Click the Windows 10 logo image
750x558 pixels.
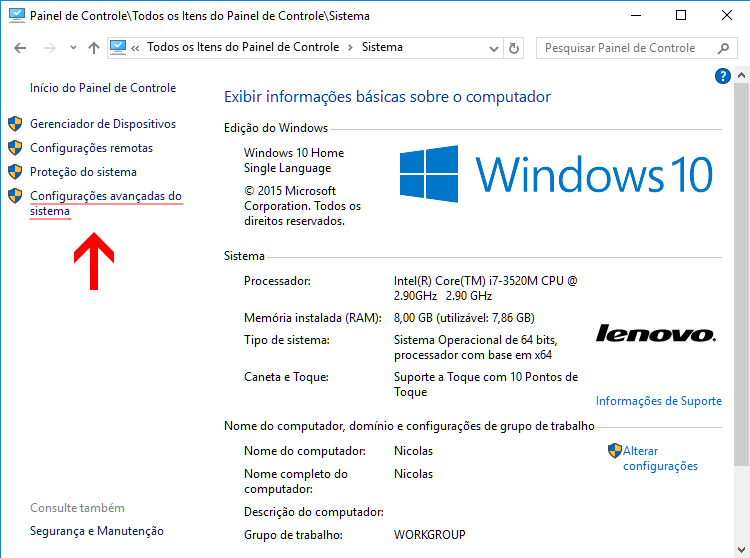pos(556,174)
